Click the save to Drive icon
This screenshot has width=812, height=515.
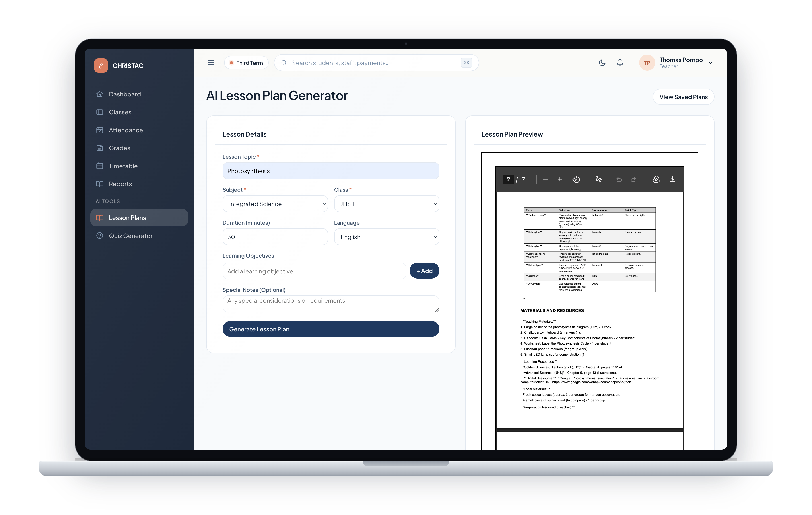click(656, 179)
